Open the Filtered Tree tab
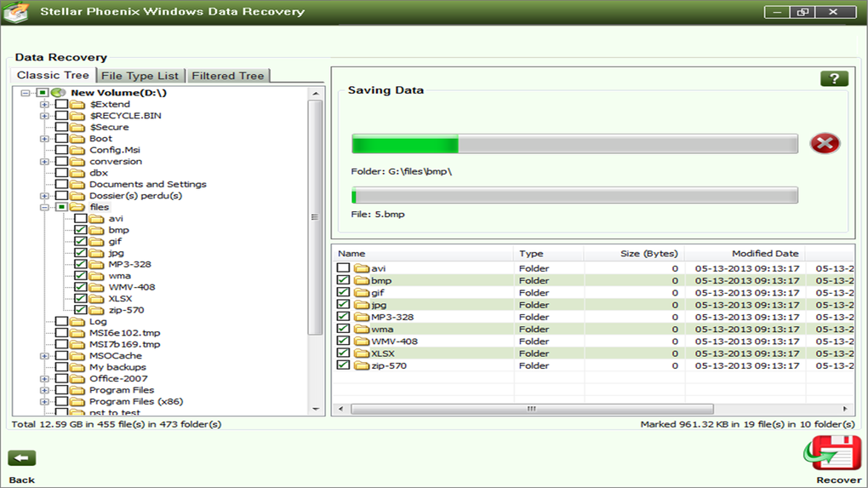868x488 pixels. coord(228,76)
